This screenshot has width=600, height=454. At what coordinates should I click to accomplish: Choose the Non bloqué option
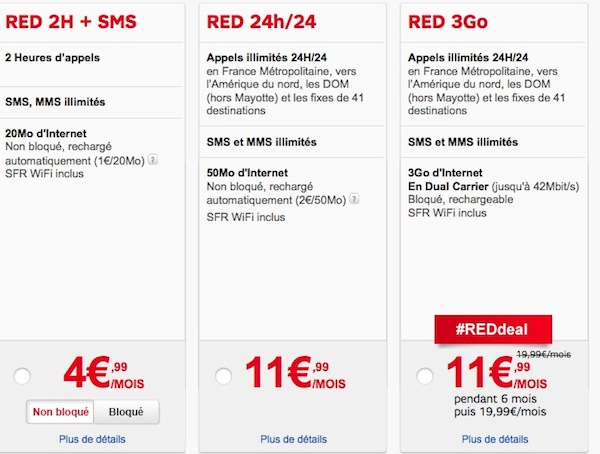point(60,412)
